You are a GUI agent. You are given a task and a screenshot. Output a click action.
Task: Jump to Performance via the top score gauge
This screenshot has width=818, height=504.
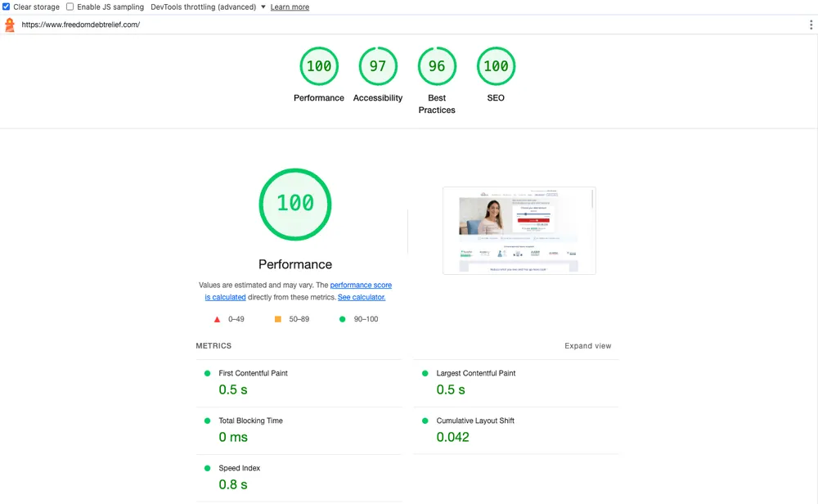click(319, 74)
